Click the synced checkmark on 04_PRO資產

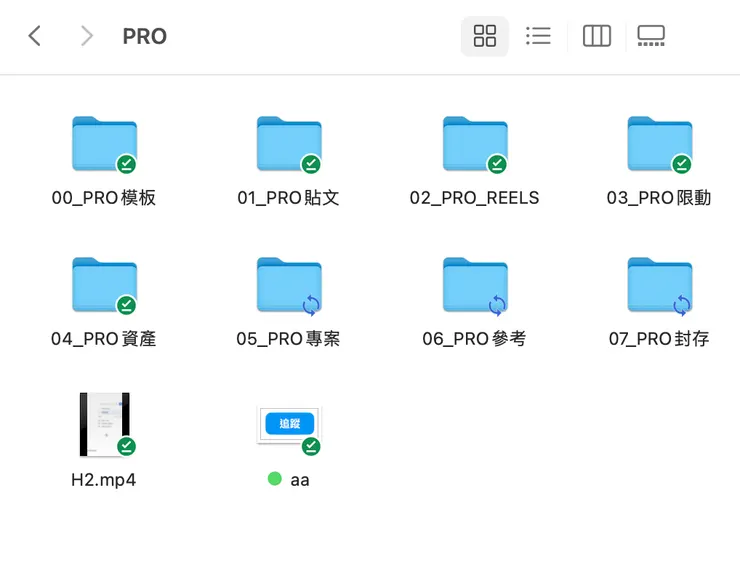(x=126, y=305)
